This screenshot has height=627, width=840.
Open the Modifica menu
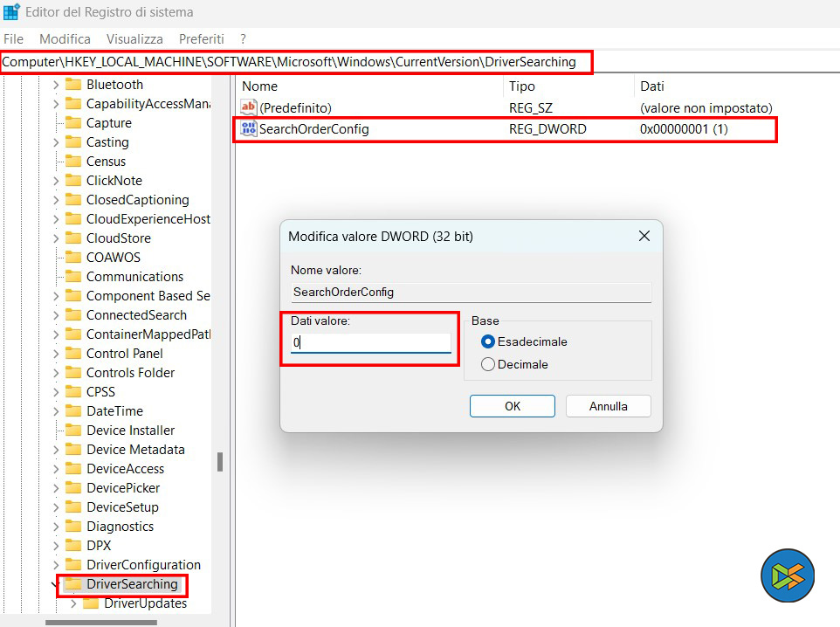[65, 39]
